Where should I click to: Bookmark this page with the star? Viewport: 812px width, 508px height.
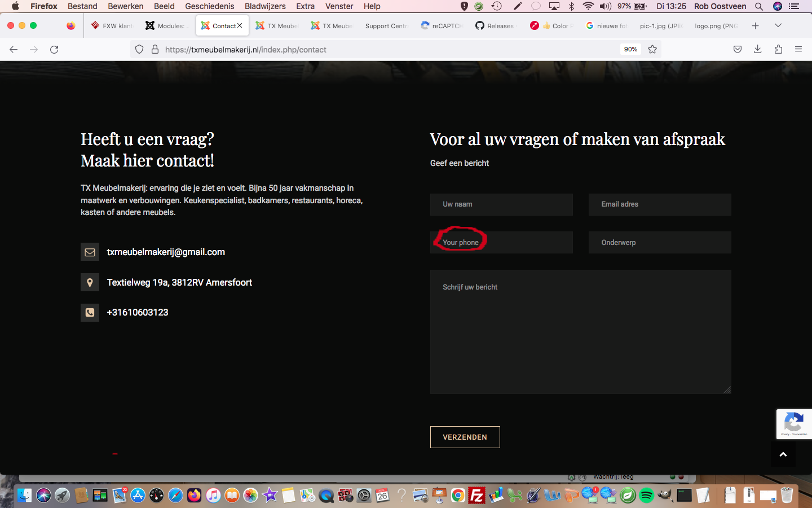tap(652, 50)
